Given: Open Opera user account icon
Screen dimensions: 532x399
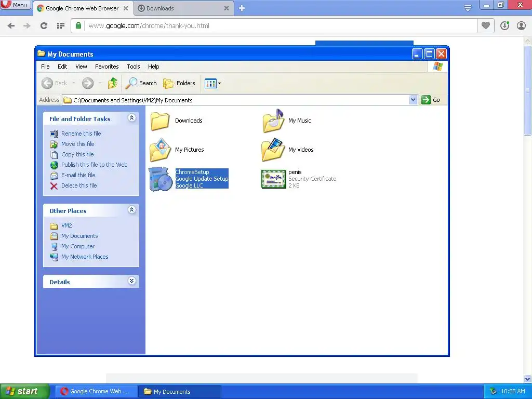Looking at the screenshot, I should (x=521, y=25).
